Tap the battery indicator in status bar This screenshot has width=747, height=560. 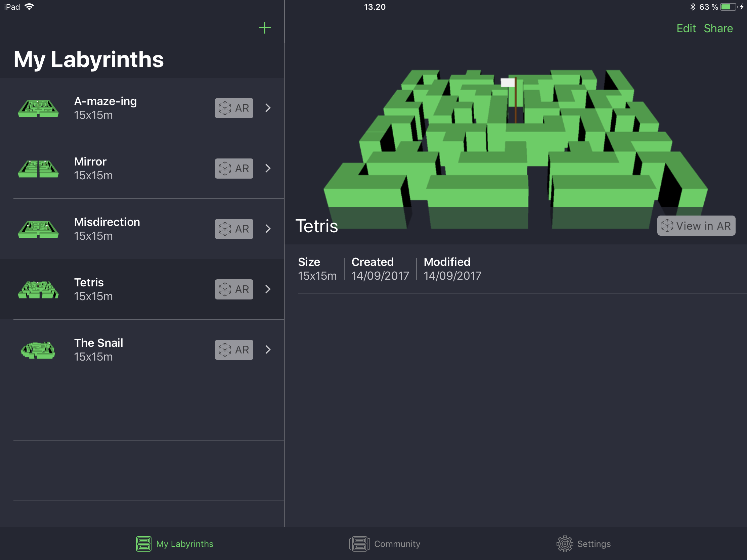(728, 7)
